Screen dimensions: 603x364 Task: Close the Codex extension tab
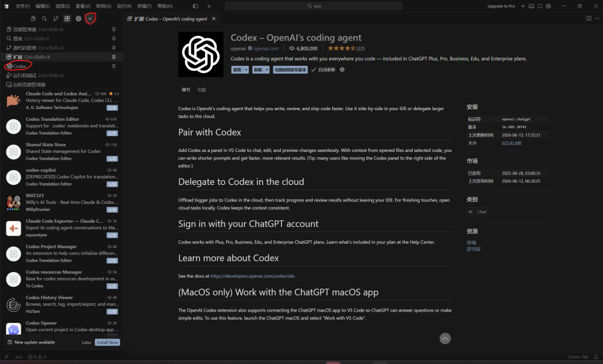[214, 18]
